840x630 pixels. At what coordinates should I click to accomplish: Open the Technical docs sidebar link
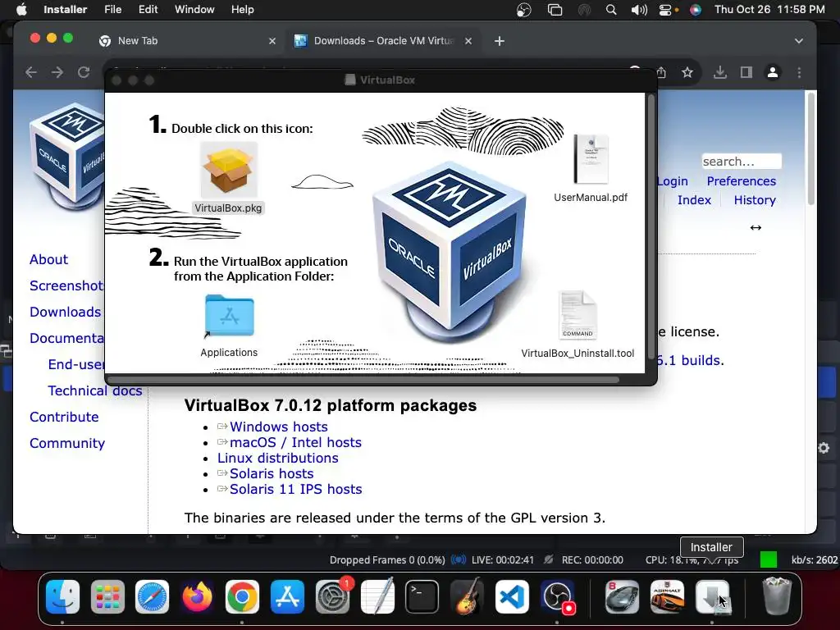click(95, 390)
